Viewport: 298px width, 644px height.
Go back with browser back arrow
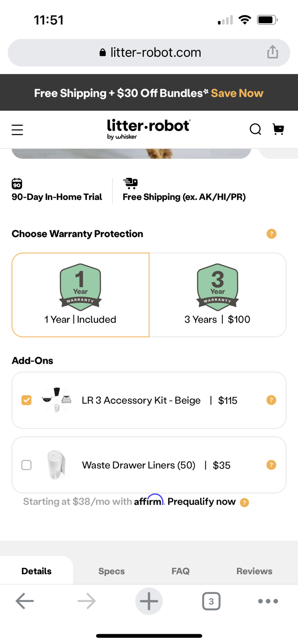click(x=25, y=601)
